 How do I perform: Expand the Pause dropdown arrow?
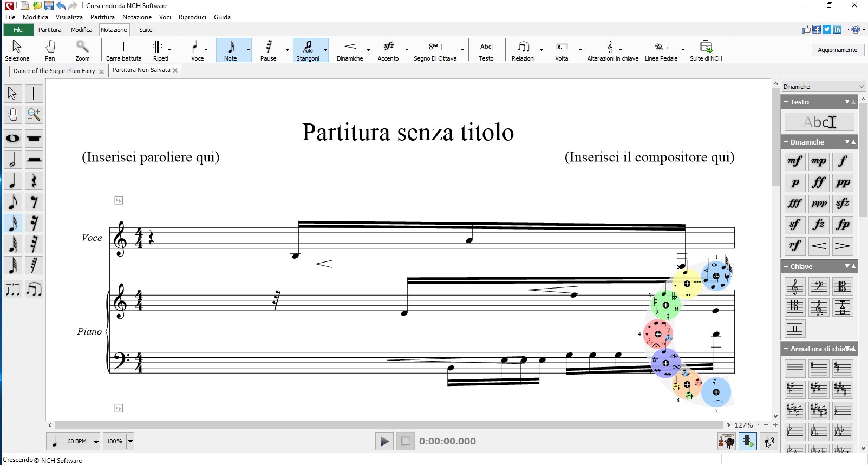pos(287,50)
